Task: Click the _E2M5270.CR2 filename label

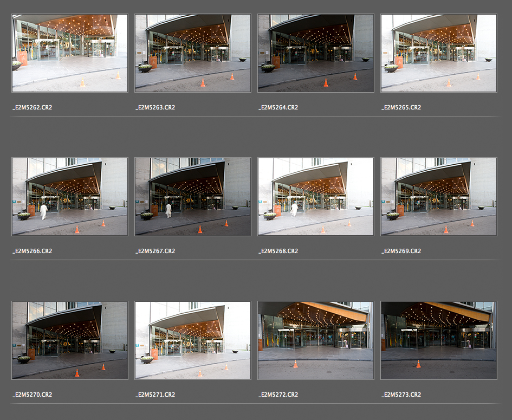Action: 33,395
